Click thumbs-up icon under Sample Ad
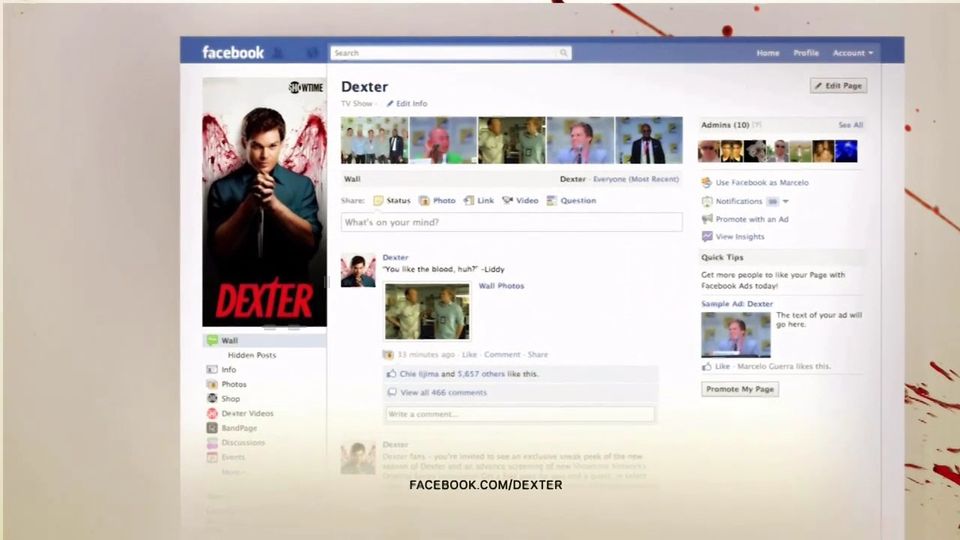The image size is (960, 540). click(707, 366)
